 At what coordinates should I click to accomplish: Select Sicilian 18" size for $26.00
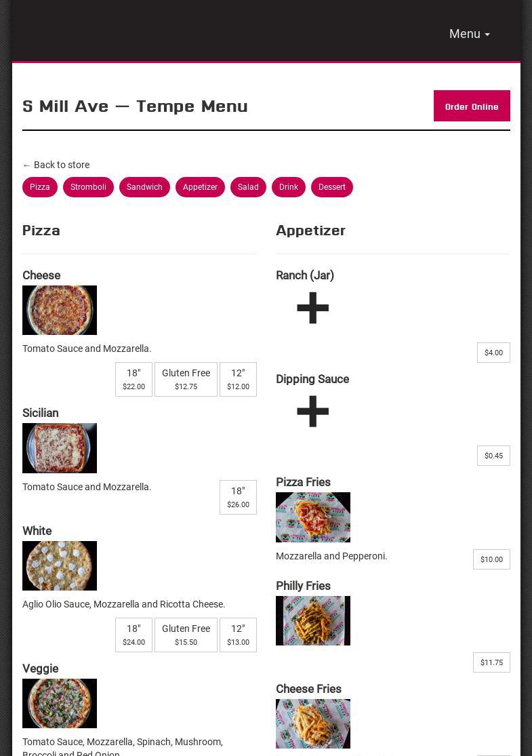point(238,497)
